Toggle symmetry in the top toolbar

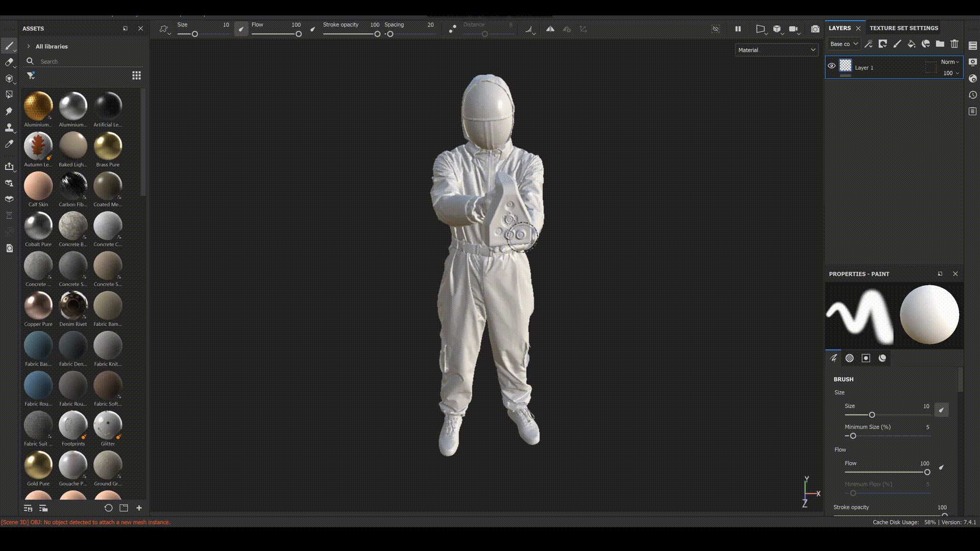click(550, 29)
